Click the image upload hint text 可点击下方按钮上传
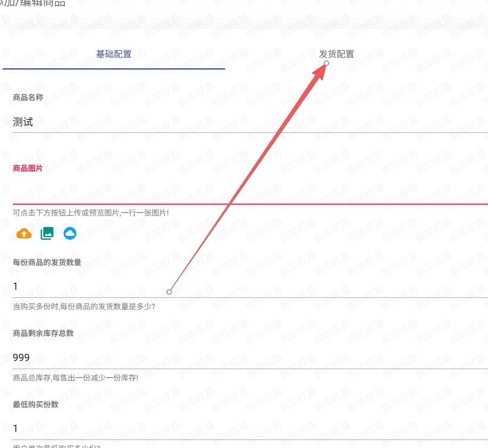488x448 pixels. click(x=91, y=213)
